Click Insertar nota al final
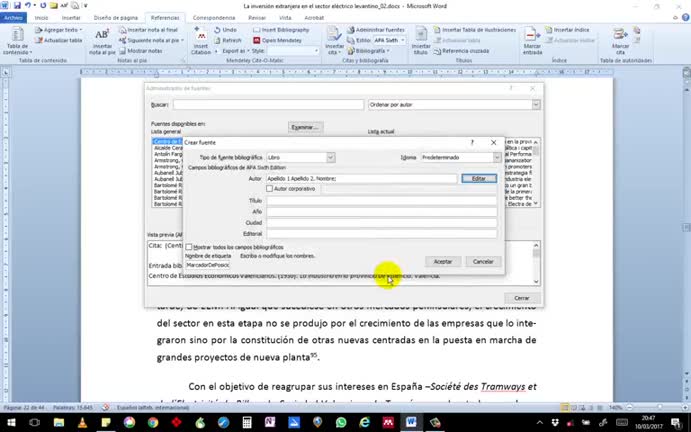691x432 pixels. 149,30
